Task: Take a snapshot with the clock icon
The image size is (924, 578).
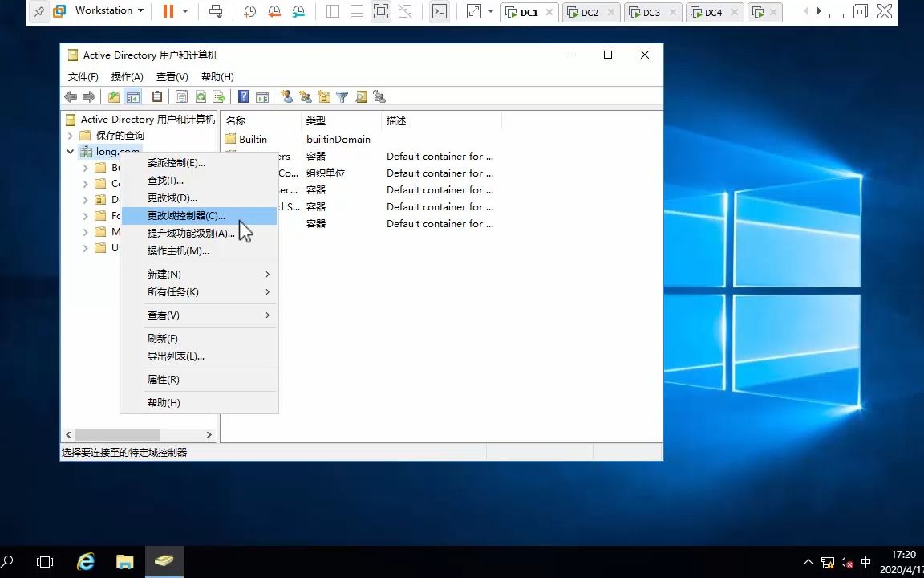Action: tap(250, 11)
